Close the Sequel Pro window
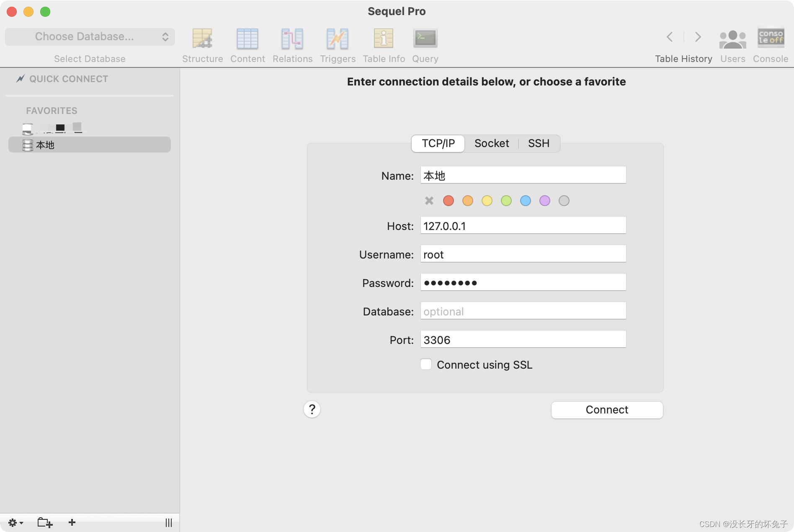Image resolution: width=794 pixels, height=532 pixels. tap(12, 12)
